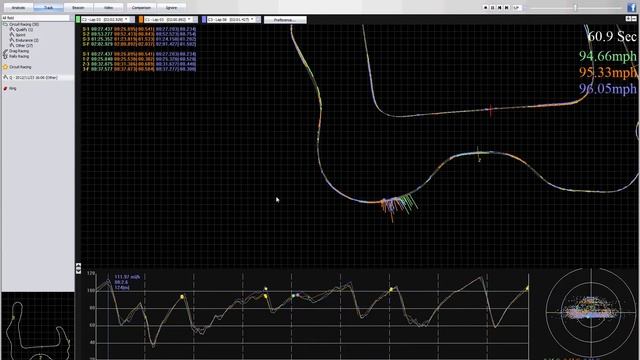640x360 pixels.
Task: Click the first S-1 sector time row
Action: click(139, 29)
